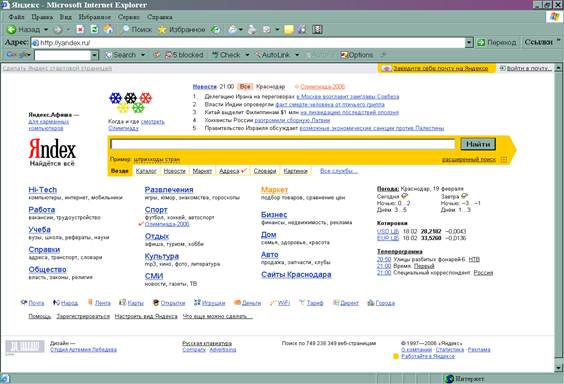This screenshot has height=384, width=564.
Task: Select the Каталог search tab
Action: click(146, 171)
